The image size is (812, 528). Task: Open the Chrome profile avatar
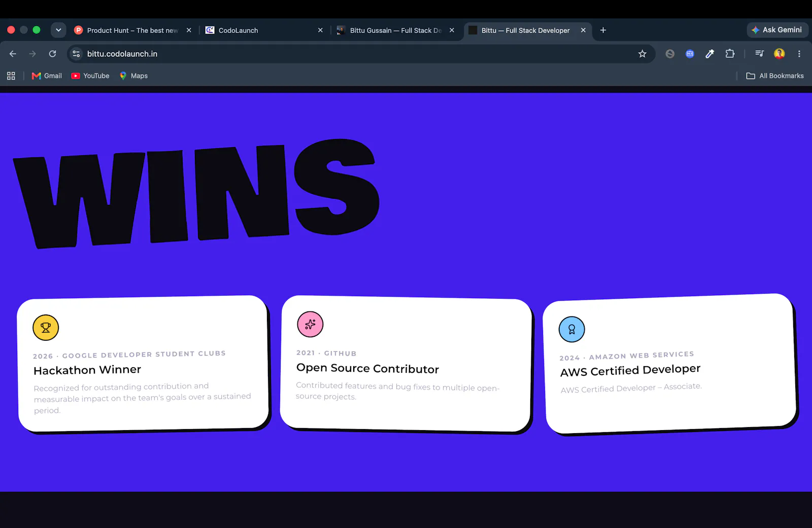[x=780, y=54]
